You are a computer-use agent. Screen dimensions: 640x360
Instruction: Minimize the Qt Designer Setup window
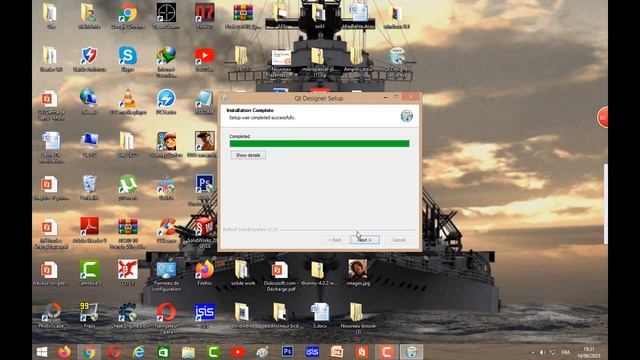point(386,98)
